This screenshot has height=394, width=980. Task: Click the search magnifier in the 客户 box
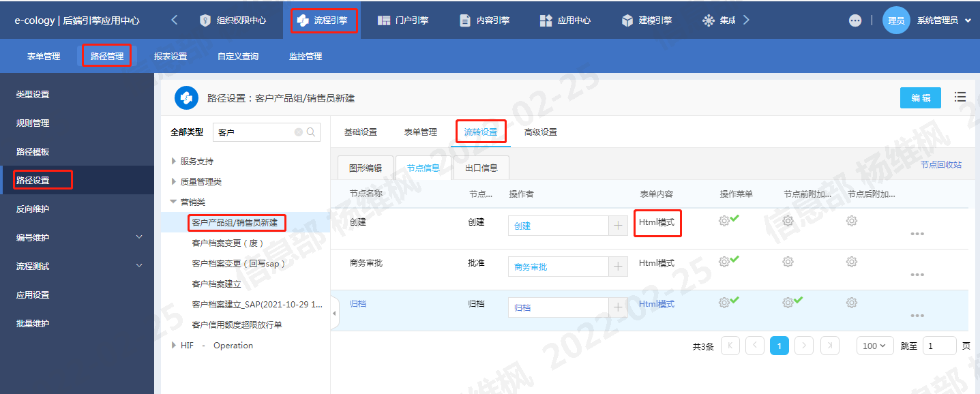[310, 132]
